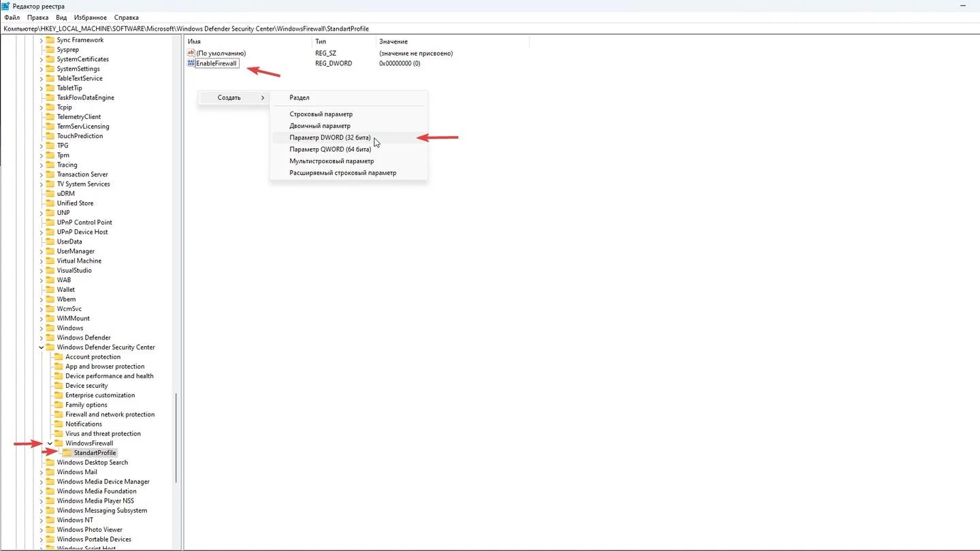Select the Tcpip folder icon in tree
Image resolution: width=980 pixels, height=551 pixels.
50,107
